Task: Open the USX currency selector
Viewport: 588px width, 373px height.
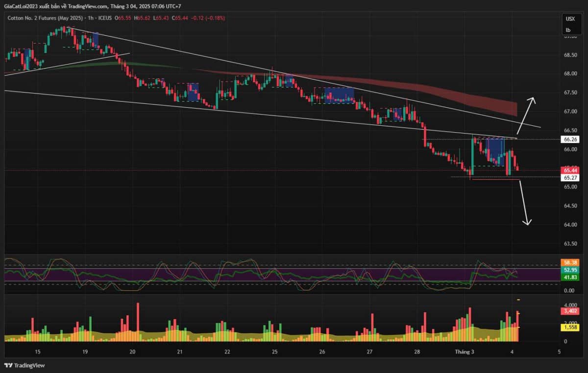Action: [x=570, y=19]
